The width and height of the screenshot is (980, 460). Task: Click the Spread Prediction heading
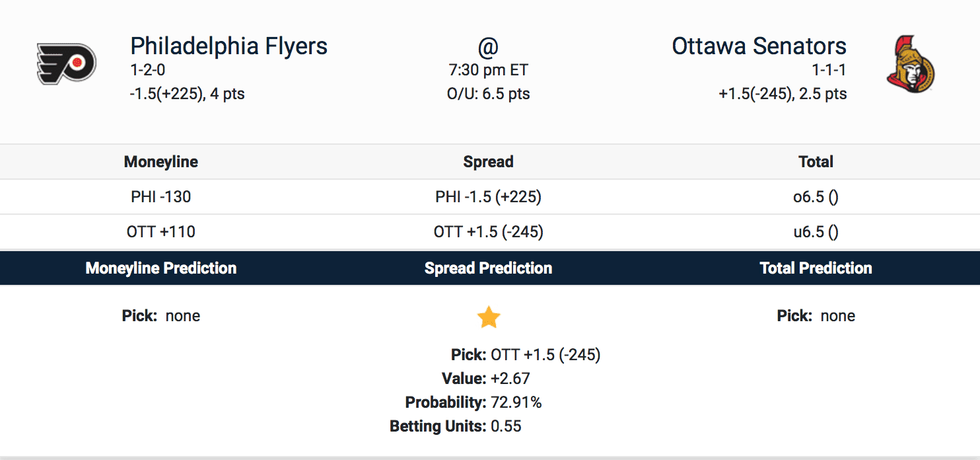pyautogui.click(x=489, y=268)
